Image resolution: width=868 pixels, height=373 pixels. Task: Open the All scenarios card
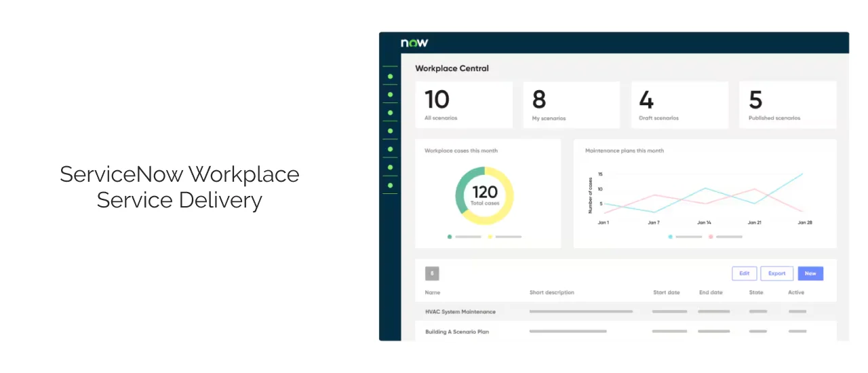pyautogui.click(x=464, y=104)
